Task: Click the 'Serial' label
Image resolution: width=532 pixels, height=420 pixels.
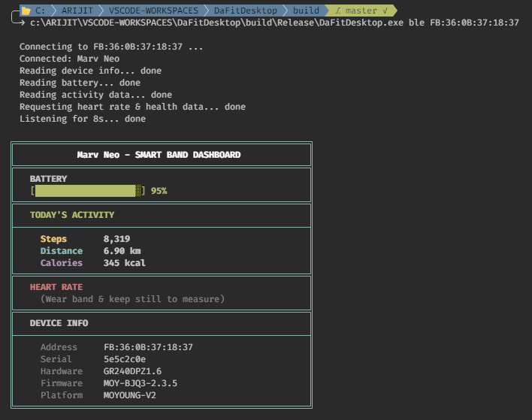Action: [x=56, y=359]
